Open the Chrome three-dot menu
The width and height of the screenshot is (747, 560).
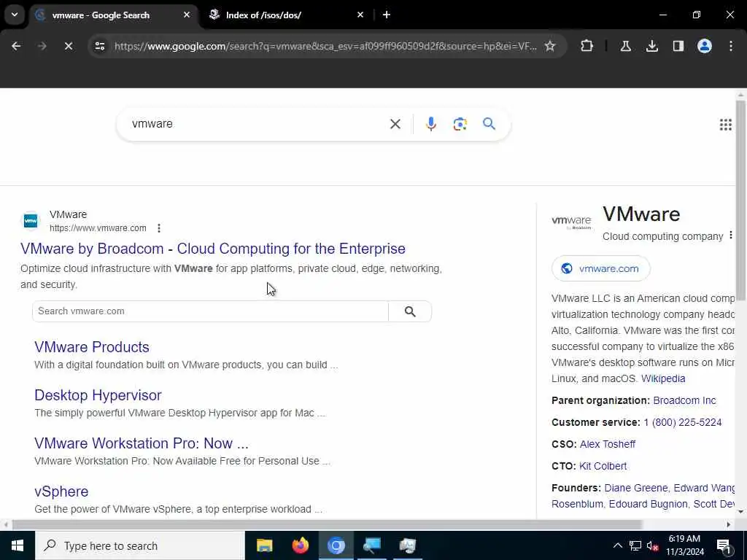[731, 46]
